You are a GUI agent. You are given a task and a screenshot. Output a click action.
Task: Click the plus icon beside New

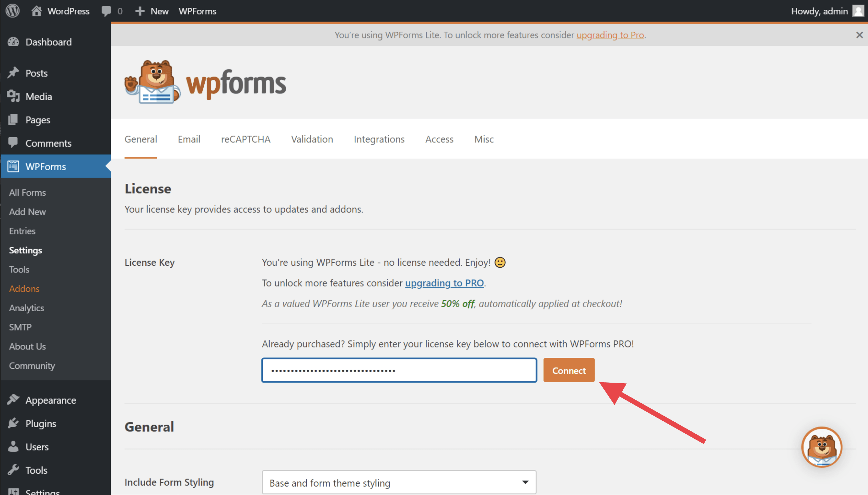140,11
